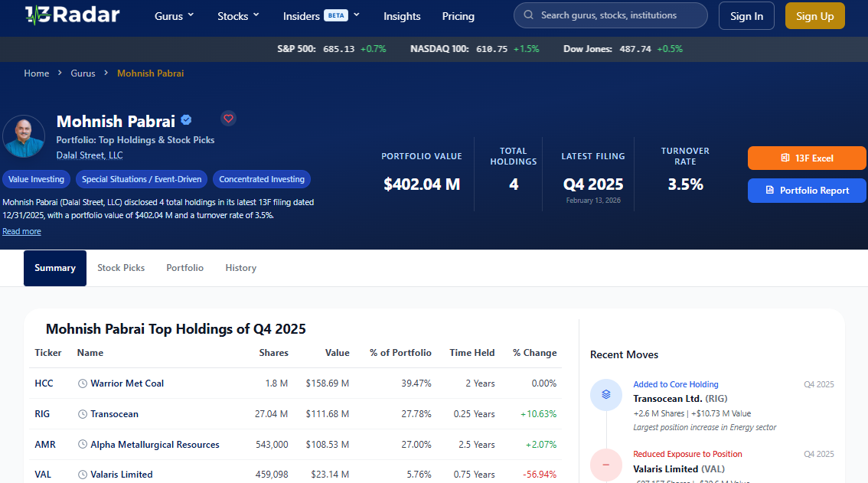Image resolution: width=868 pixels, height=483 pixels.
Task: Click the breadcrumb chevron after Gurus
Action: click(106, 73)
